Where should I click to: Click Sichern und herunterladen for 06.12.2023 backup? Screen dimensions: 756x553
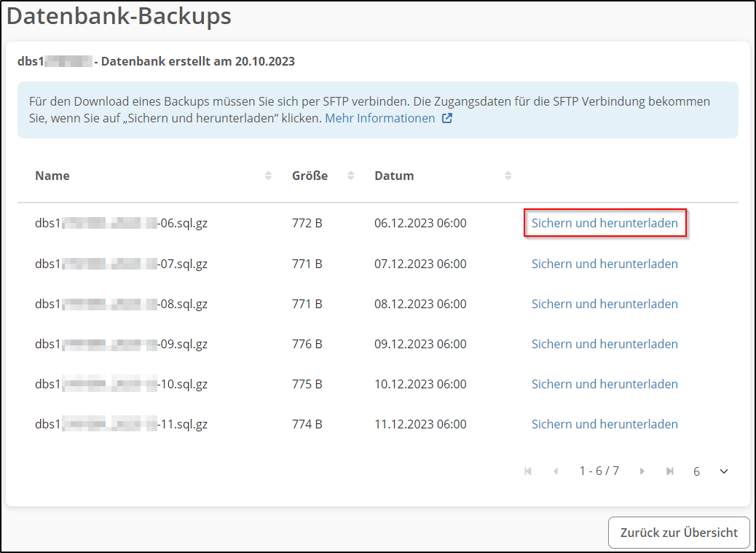[605, 223]
